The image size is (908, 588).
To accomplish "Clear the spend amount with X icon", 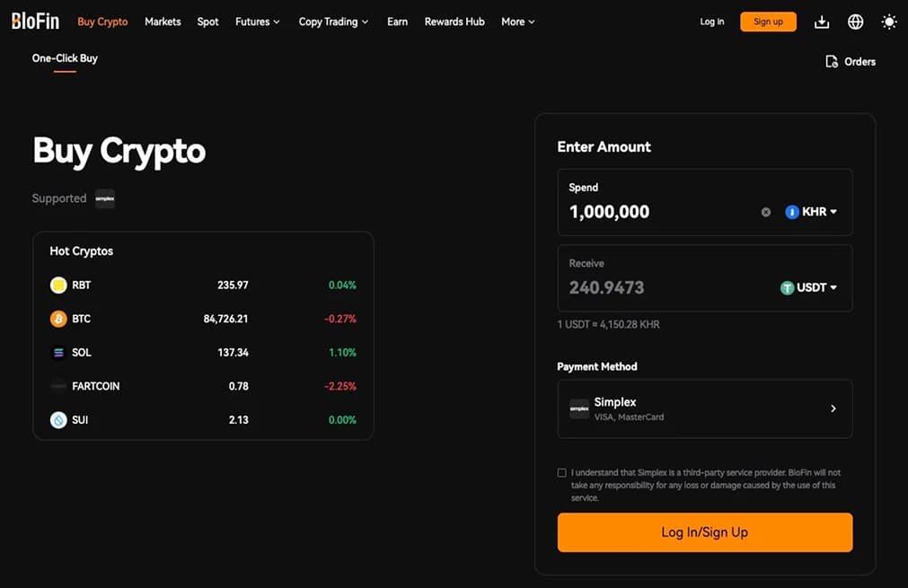I will [766, 213].
